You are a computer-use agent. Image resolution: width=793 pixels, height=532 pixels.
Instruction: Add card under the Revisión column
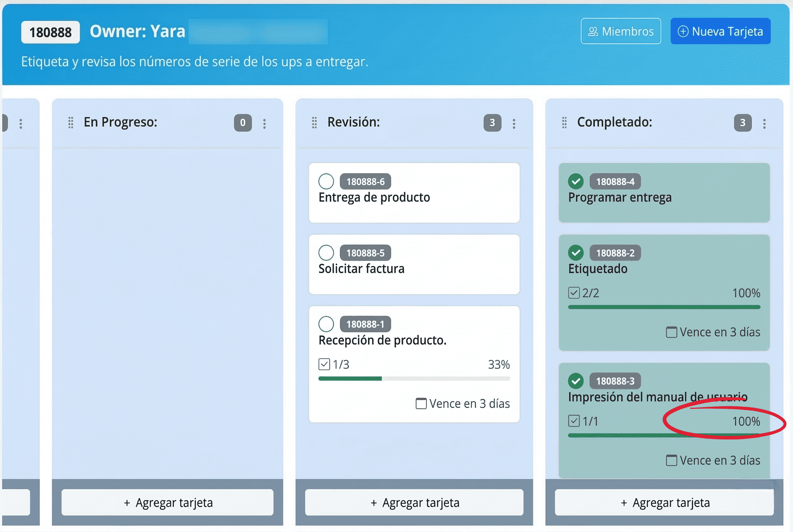(x=414, y=503)
